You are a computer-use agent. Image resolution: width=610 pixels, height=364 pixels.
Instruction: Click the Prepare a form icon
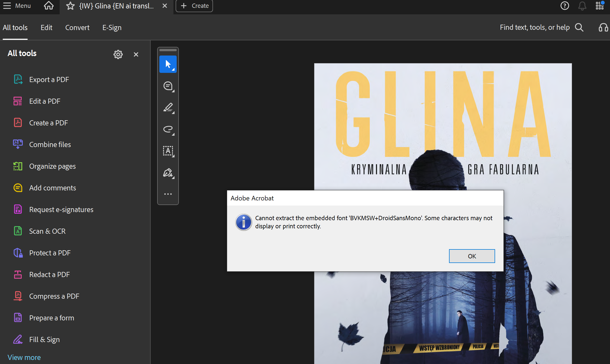(x=18, y=318)
